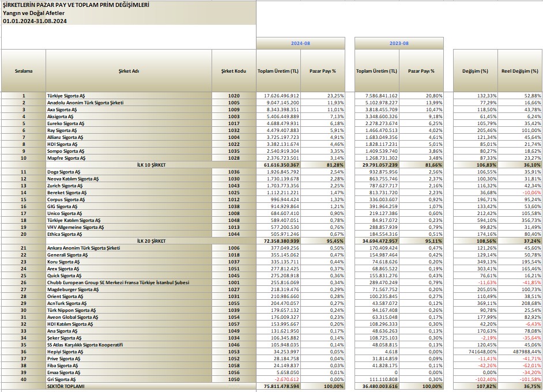
Task: Click the 'Türk Nippon Sigorta AŞ' cell
Action: coord(129,310)
